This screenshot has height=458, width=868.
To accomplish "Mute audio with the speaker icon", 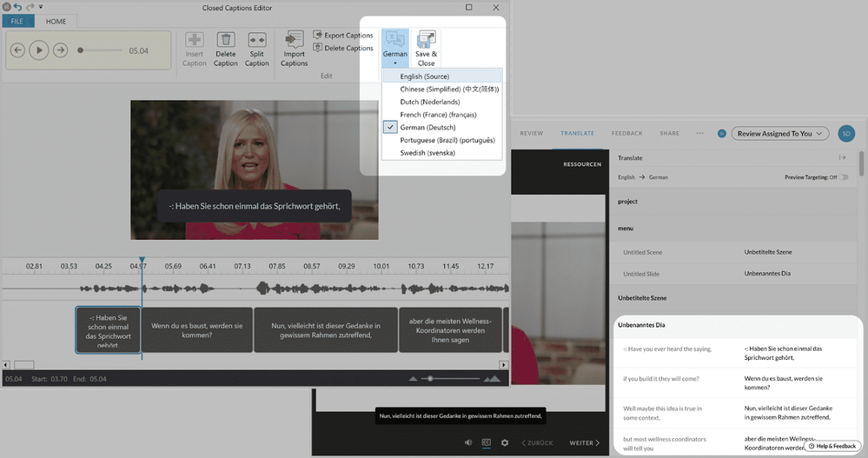I will pos(468,442).
